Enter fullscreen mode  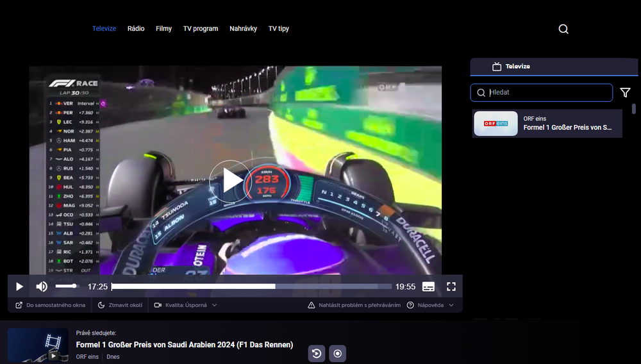point(451,286)
